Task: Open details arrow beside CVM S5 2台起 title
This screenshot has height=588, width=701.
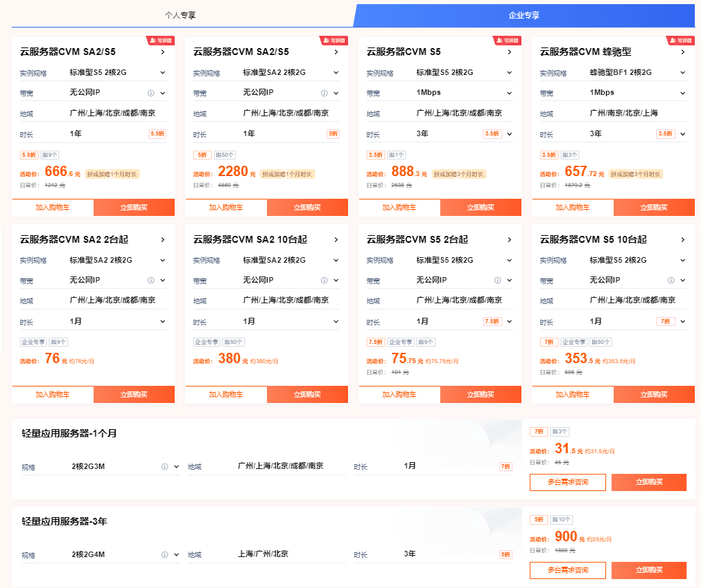Action: (510, 239)
